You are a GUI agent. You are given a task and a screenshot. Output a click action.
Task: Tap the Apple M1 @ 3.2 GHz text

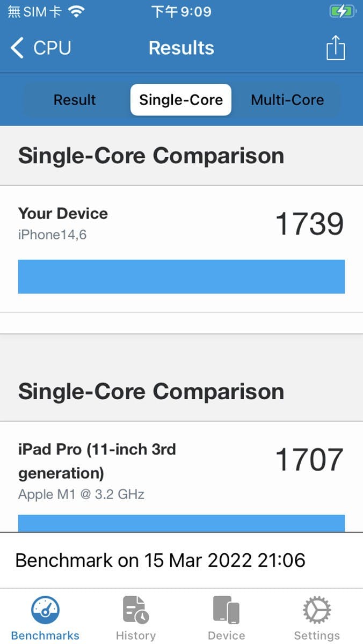tap(81, 494)
